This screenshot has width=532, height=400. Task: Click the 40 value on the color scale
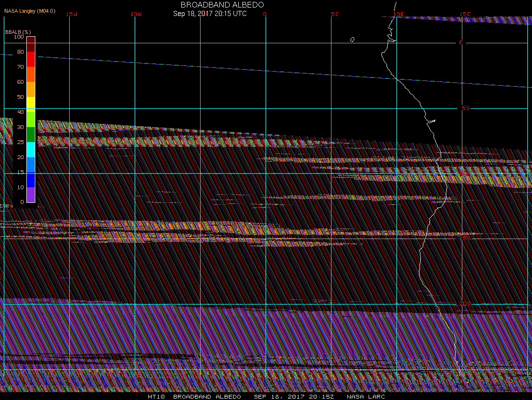click(20, 112)
